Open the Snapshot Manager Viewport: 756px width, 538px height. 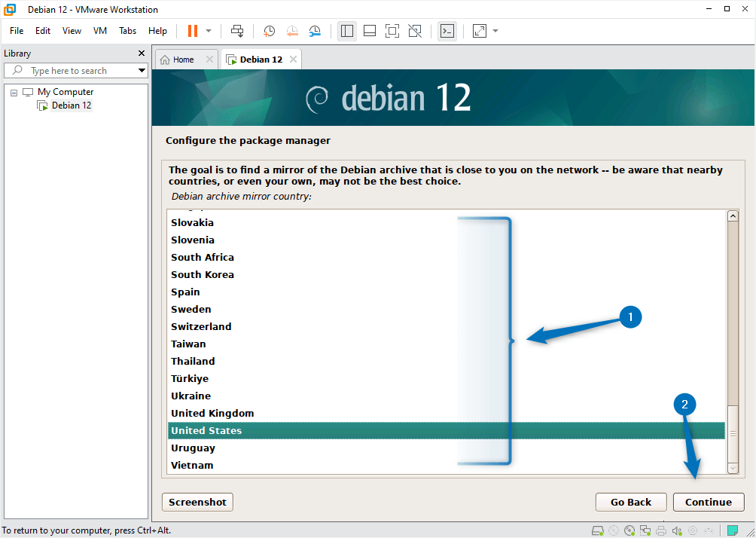[x=315, y=31]
